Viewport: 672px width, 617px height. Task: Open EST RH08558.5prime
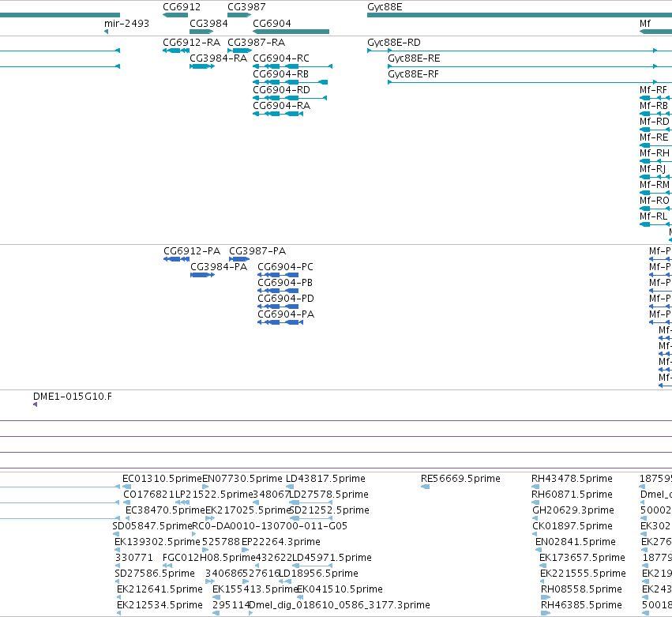[581, 590]
